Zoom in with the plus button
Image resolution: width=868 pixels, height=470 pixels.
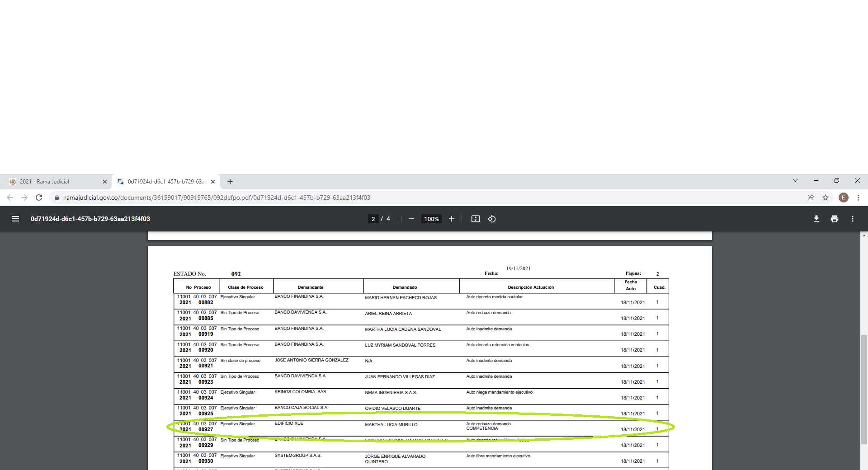451,219
